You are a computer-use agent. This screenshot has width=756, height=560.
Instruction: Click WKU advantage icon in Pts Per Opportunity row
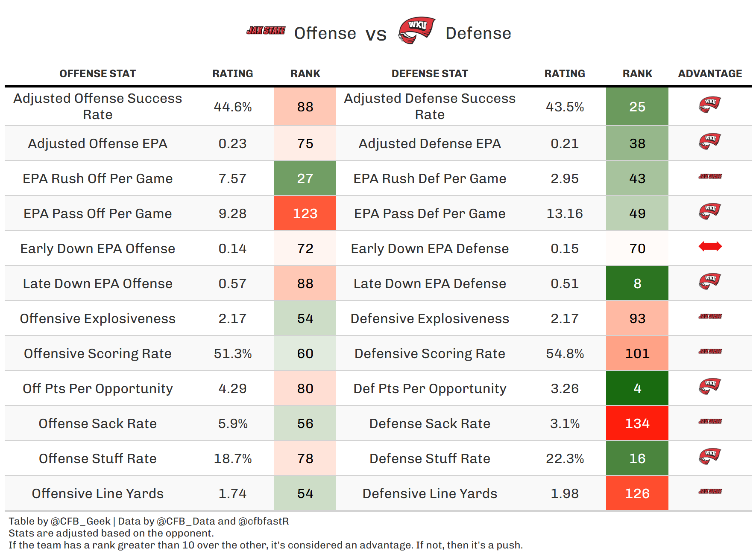(709, 386)
